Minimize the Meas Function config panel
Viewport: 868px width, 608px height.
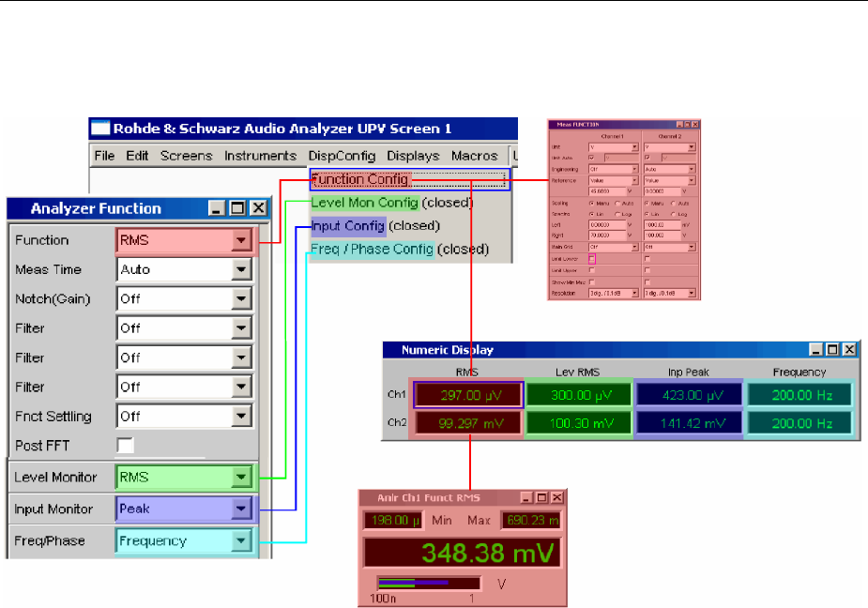coord(679,125)
